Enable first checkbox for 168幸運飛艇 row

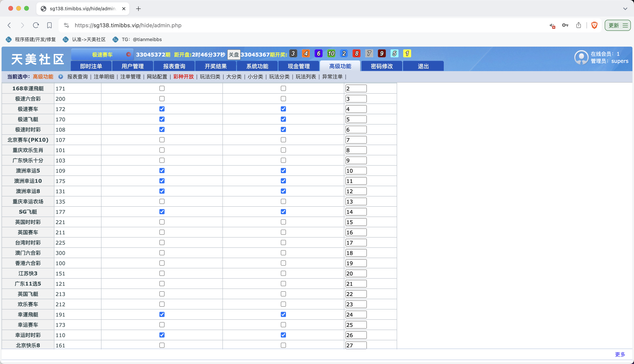tap(162, 89)
